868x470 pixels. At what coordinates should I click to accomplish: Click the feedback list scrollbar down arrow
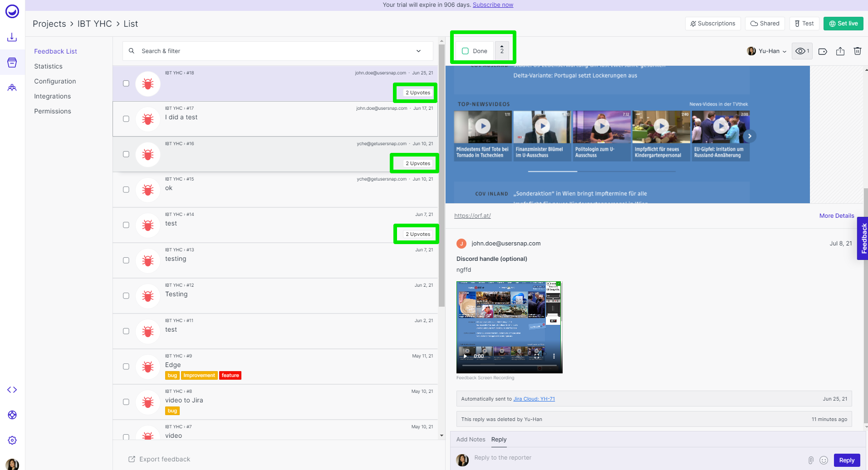coord(442,436)
